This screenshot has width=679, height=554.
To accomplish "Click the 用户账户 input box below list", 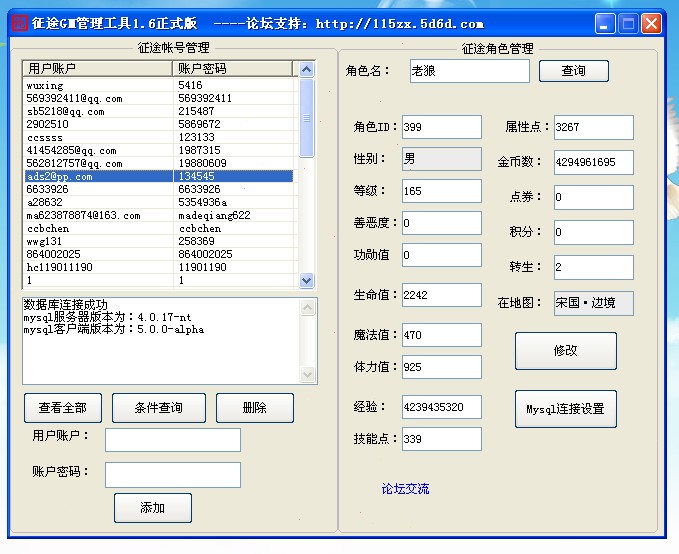I will point(172,440).
